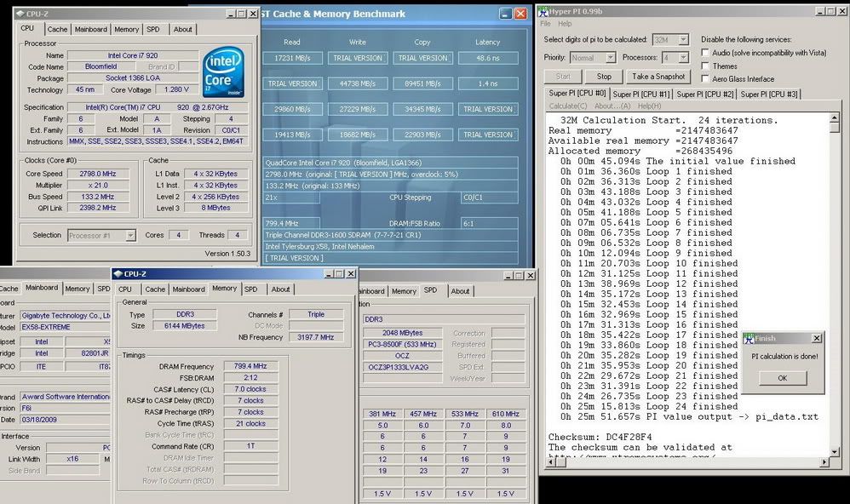The width and height of the screenshot is (850, 504).
Task: Switch to the Super PI [CPU #2] tab
Action: point(706,94)
